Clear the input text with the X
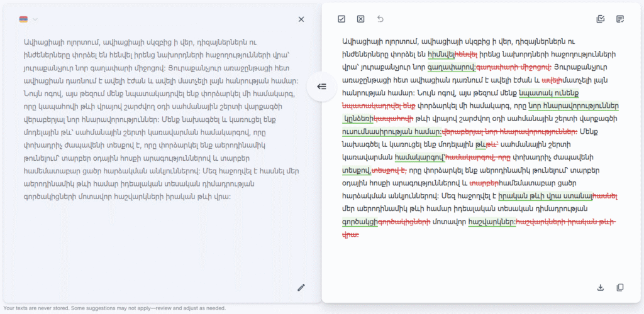This screenshot has height=314, width=644. click(301, 19)
